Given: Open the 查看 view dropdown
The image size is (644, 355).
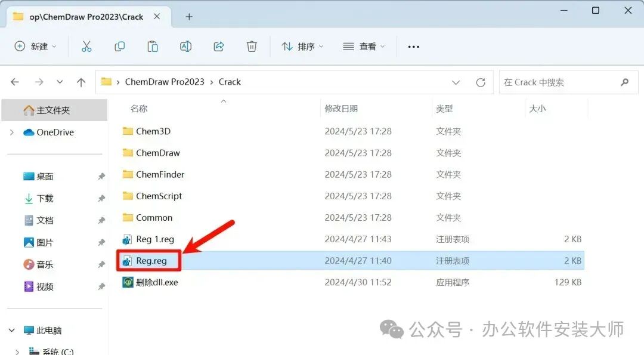Looking at the screenshot, I should [x=364, y=47].
